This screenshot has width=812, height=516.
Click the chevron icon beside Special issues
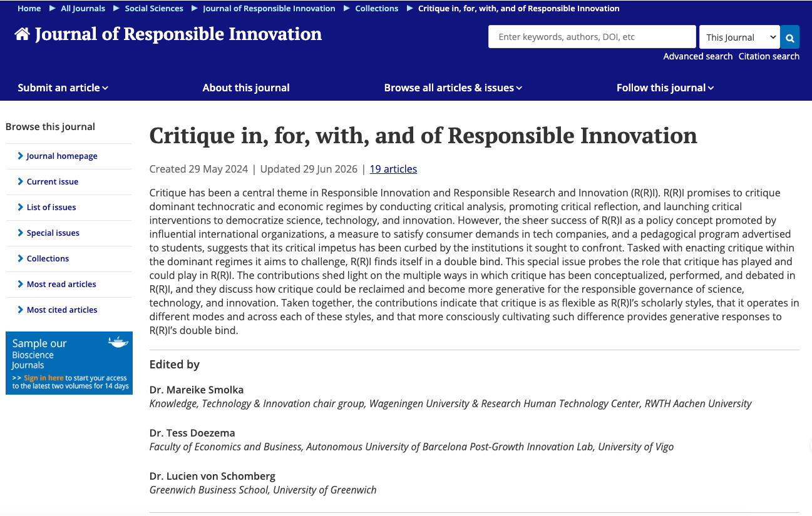pos(21,233)
